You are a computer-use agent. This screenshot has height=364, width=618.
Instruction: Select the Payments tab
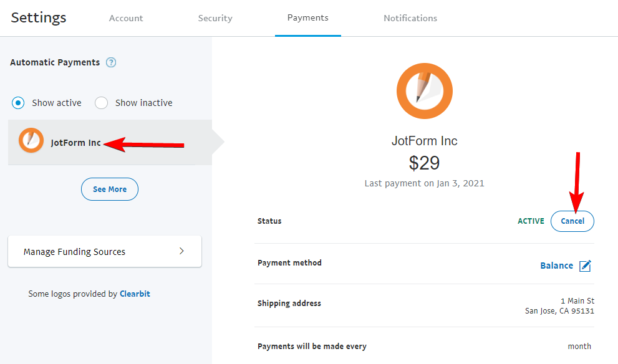pyautogui.click(x=307, y=18)
